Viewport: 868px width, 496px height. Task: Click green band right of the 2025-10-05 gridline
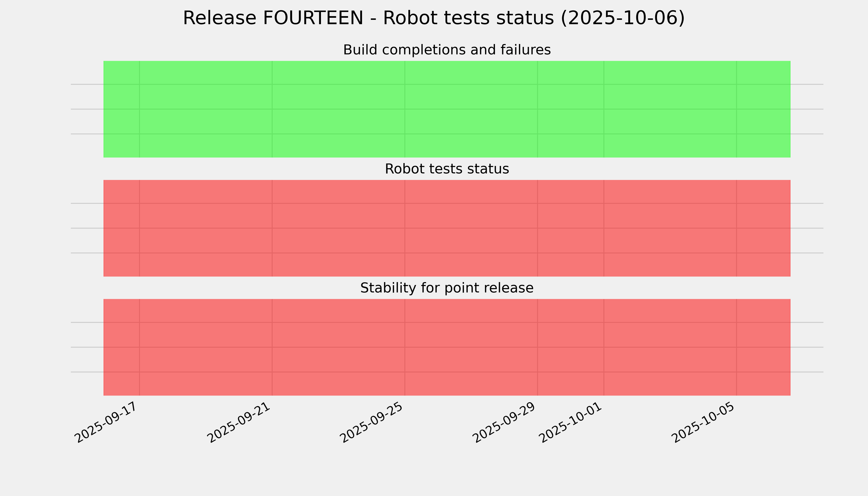pyautogui.click(x=763, y=97)
